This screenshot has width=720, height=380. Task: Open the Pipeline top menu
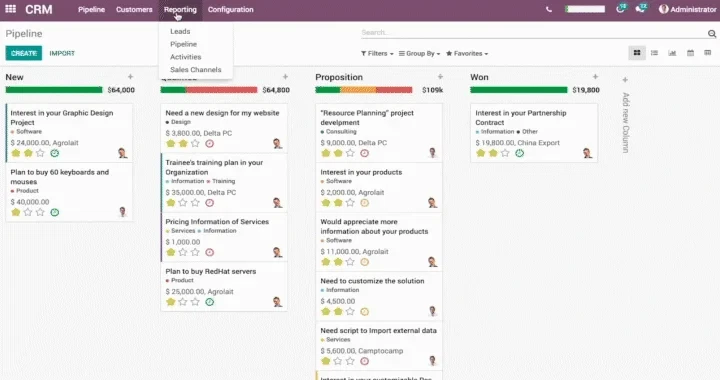click(x=91, y=9)
